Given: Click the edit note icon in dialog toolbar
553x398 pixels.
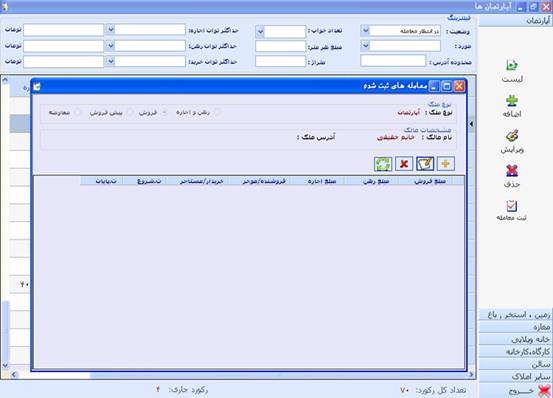Looking at the screenshot, I should (425, 164).
